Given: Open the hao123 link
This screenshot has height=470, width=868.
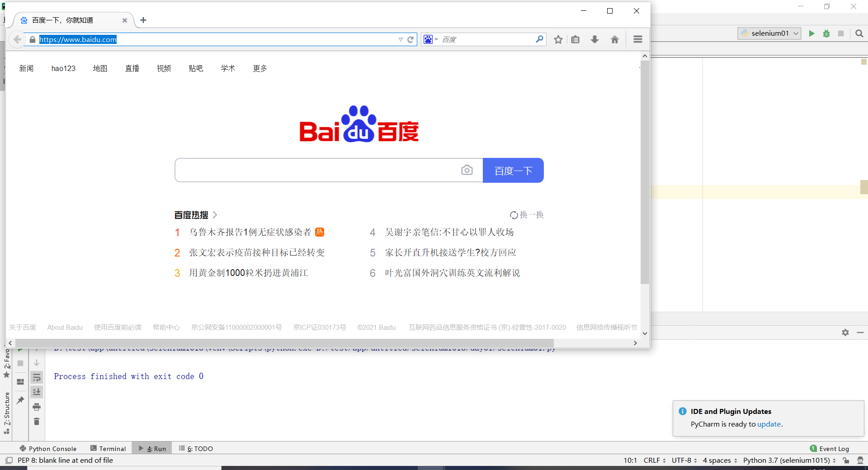Looking at the screenshot, I should tap(63, 68).
